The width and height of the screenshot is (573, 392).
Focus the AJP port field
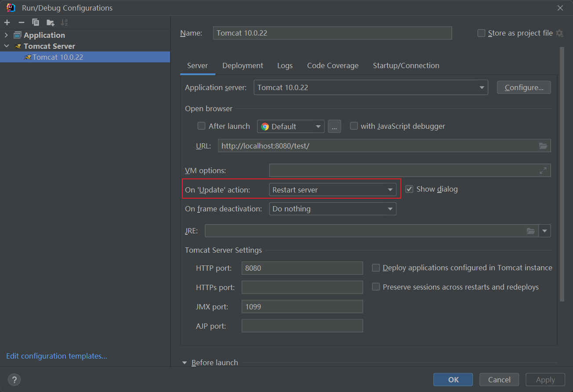302,326
